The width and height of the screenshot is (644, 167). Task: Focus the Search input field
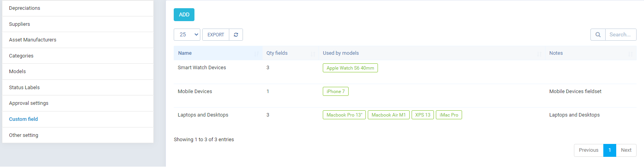[620, 35]
